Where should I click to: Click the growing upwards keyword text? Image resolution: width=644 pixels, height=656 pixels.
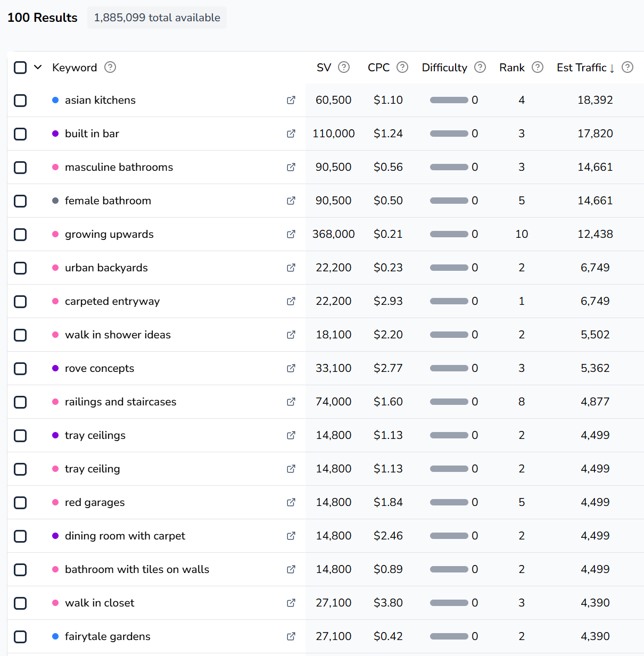coord(109,234)
